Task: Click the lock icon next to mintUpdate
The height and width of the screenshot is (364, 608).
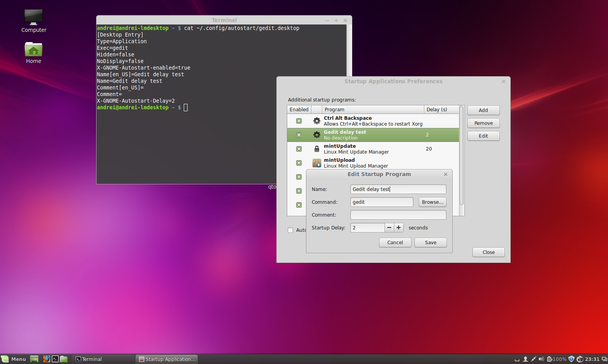Action: point(316,149)
